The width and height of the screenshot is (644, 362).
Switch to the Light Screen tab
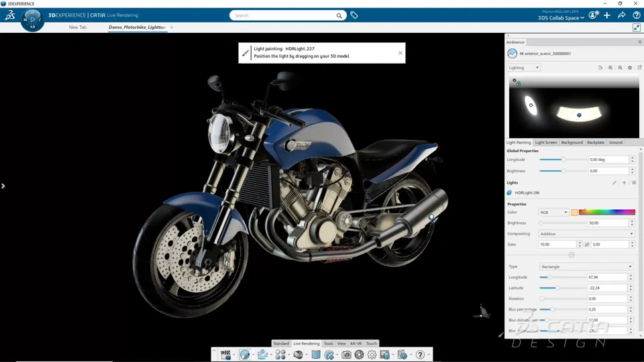tap(546, 142)
